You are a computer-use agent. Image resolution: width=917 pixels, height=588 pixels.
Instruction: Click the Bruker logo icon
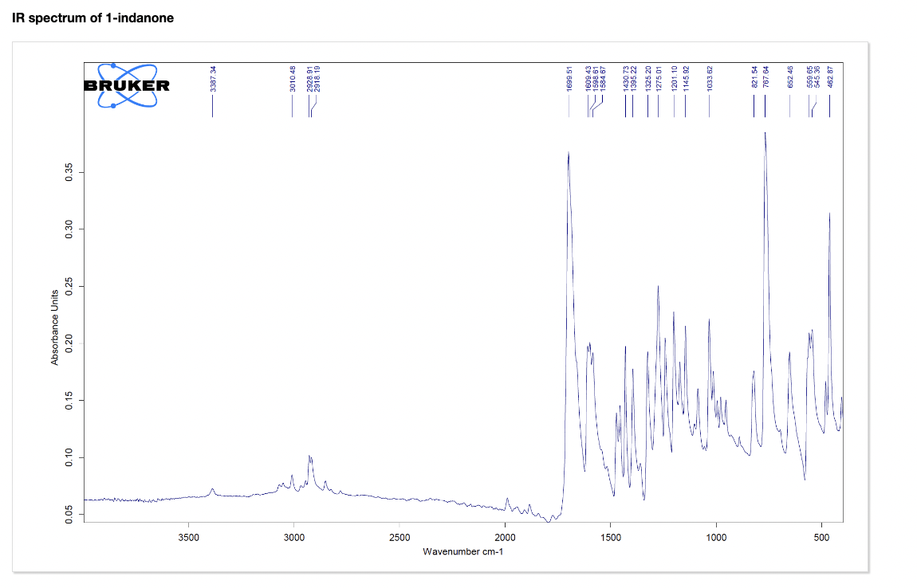pyautogui.click(x=128, y=84)
